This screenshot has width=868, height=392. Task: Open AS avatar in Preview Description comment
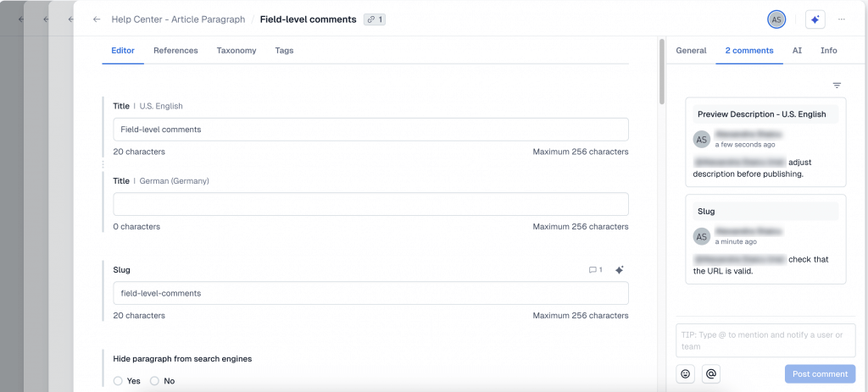point(702,140)
